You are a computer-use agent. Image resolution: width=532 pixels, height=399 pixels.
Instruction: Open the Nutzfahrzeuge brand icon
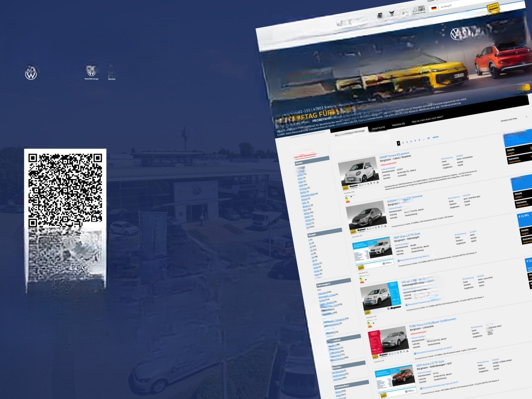coord(91,71)
